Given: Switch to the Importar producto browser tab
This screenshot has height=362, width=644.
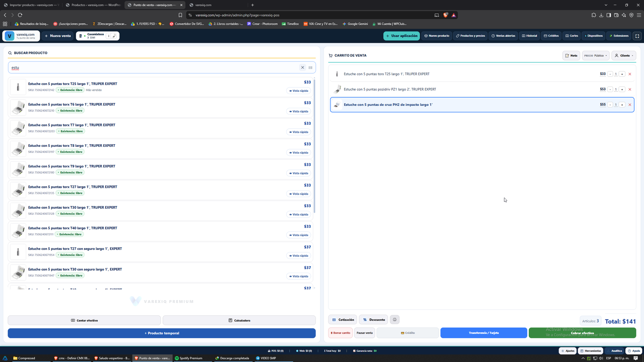Looking at the screenshot, I should [31, 5].
